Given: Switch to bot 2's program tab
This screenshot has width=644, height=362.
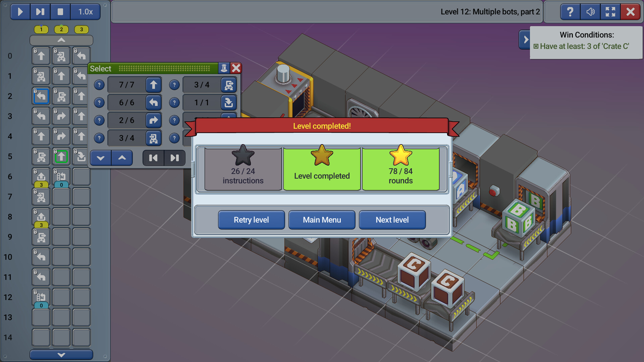Looking at the screenshot, I should (x=61, y=29).
